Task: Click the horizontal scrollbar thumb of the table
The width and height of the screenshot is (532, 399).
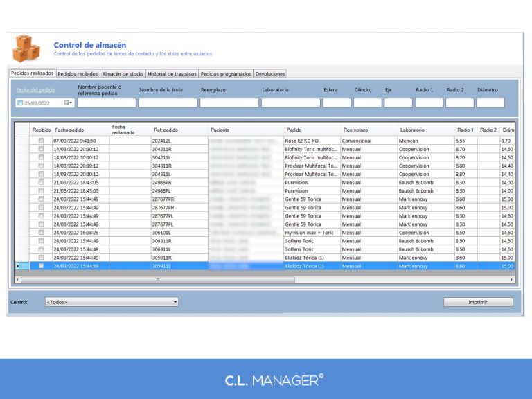Action: tap(158, 279)
